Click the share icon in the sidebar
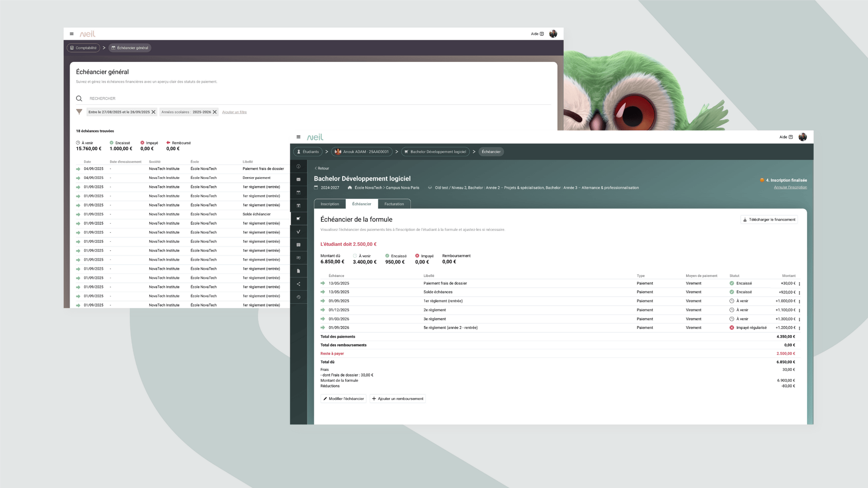Screen dimensions: 868x488 click(x=298, y=284)
